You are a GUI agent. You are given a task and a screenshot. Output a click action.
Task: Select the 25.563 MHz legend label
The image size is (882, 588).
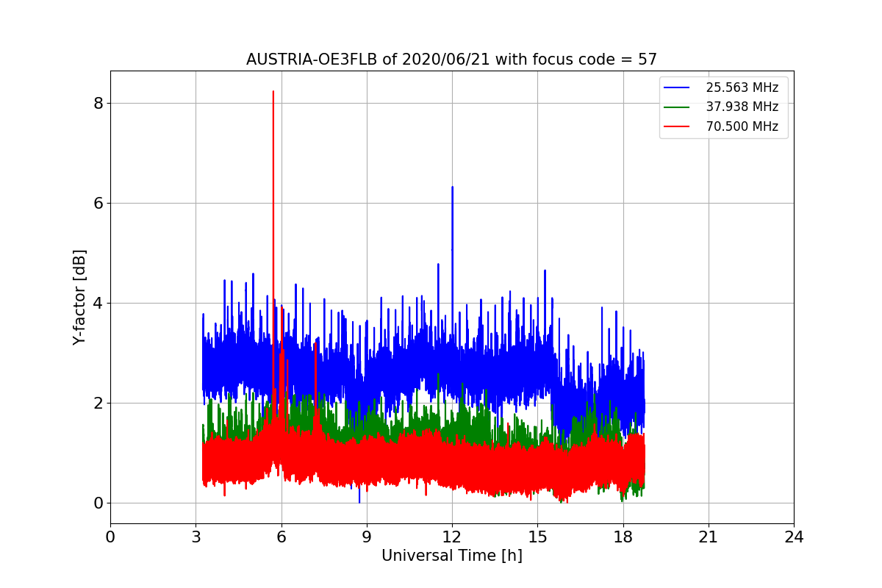pyautogui.click(x=742, y=87)
